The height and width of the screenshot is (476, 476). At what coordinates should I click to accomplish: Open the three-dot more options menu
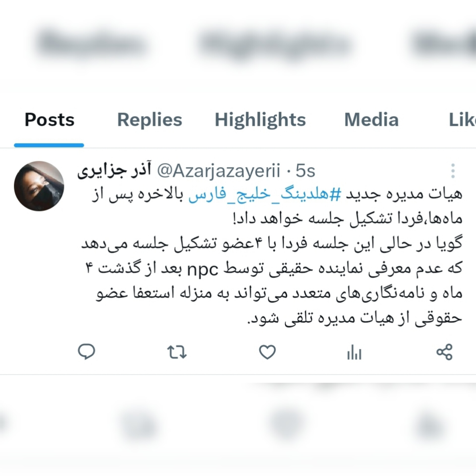(453, 171)
